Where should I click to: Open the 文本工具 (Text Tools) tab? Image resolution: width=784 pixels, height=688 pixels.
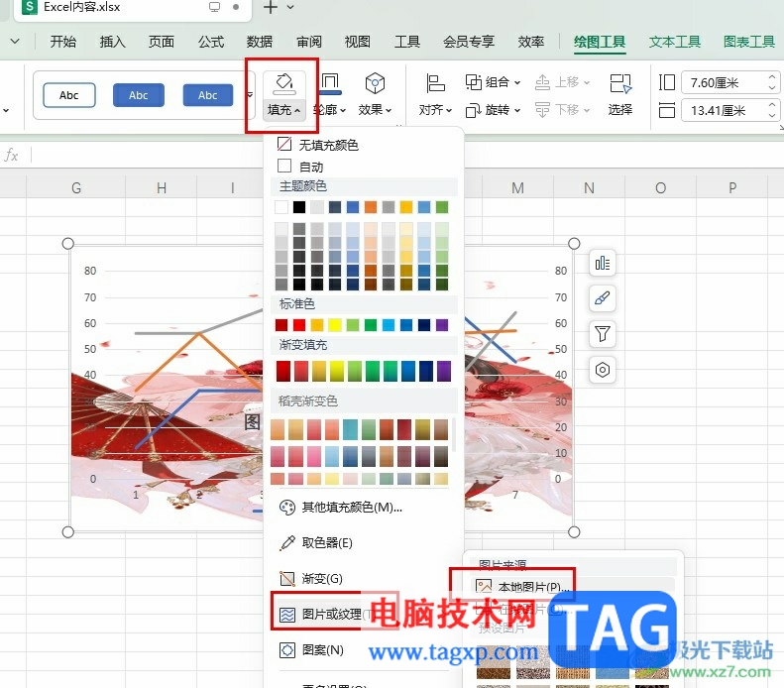coord(675,42)
